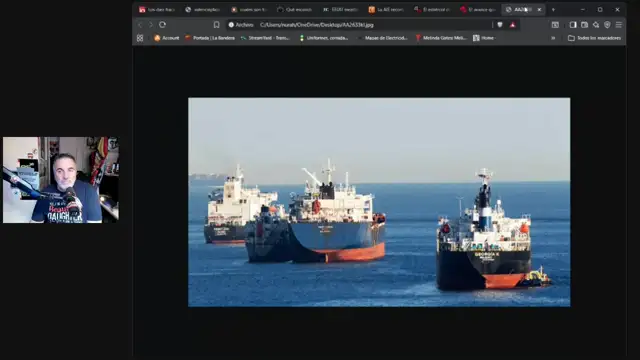Open the Uniformes, cornada bookmark

point(324,38)
